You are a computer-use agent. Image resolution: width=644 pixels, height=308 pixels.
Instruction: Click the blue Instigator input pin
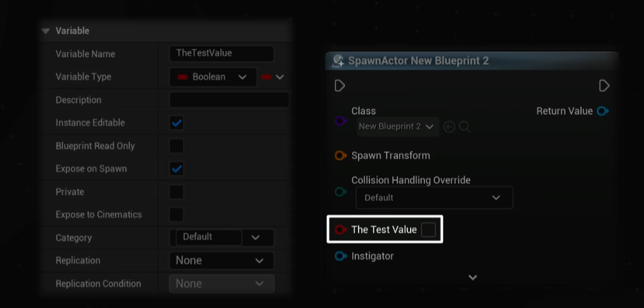[x=341, y=256]
